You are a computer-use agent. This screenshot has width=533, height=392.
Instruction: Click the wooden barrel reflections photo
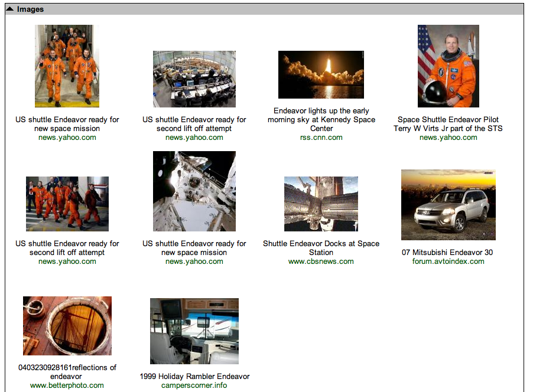67,325
